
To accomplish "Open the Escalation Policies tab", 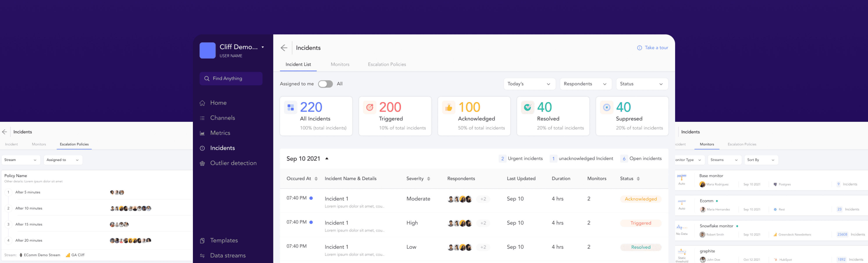I will (387, 64).
